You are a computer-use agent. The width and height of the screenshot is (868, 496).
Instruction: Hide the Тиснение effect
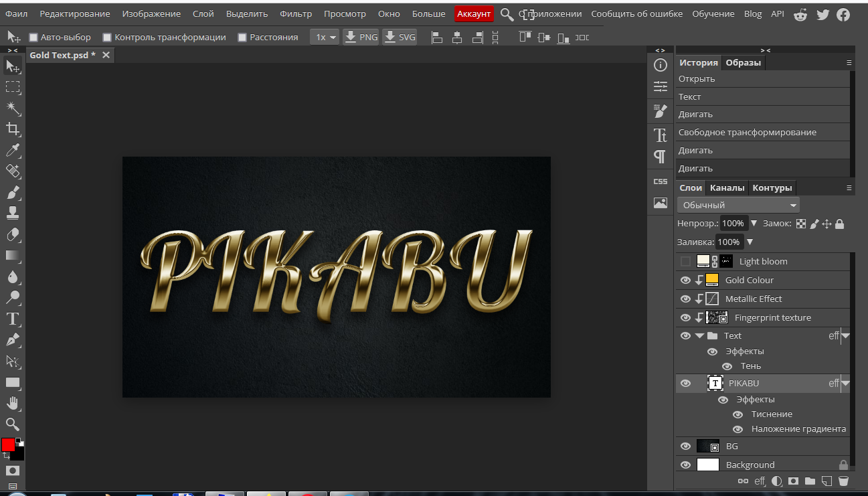737,414
